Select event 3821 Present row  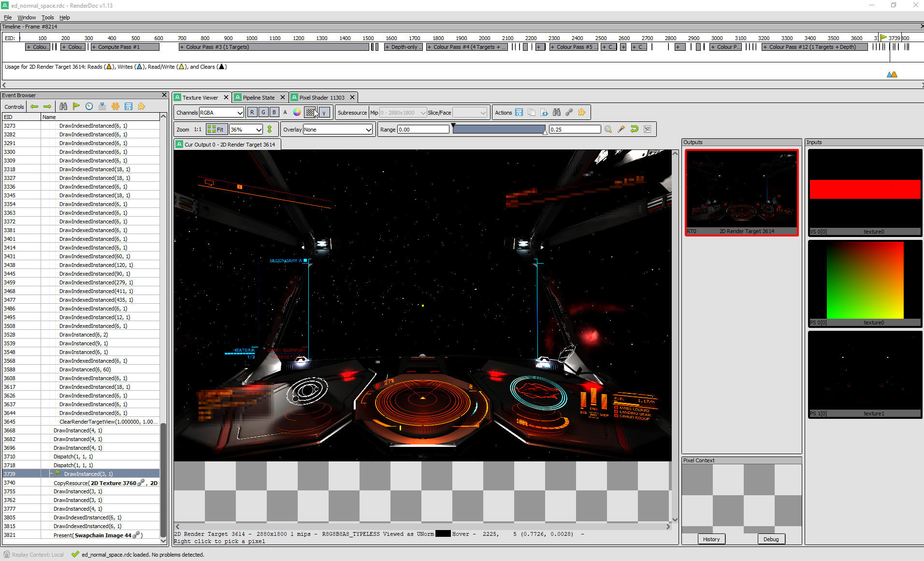[x=81, y=535]
